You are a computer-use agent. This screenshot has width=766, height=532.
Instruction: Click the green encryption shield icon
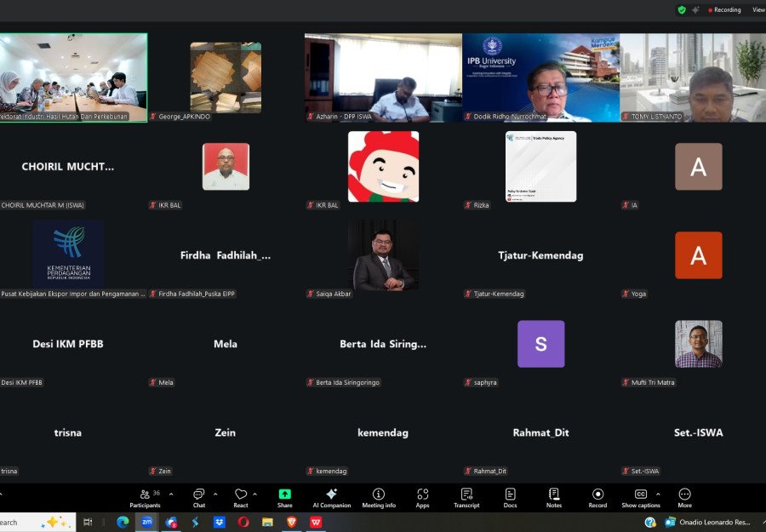click(x=681, y=9)
